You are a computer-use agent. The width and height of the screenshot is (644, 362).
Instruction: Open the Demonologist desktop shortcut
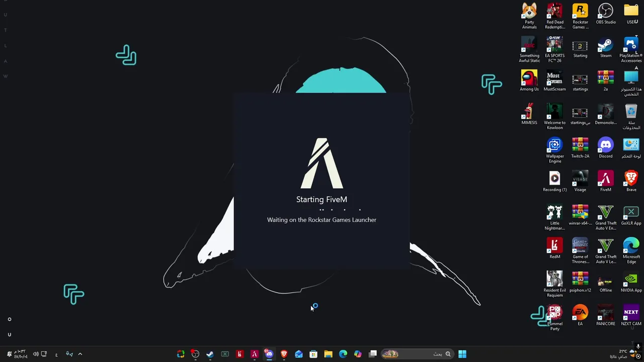606,115
